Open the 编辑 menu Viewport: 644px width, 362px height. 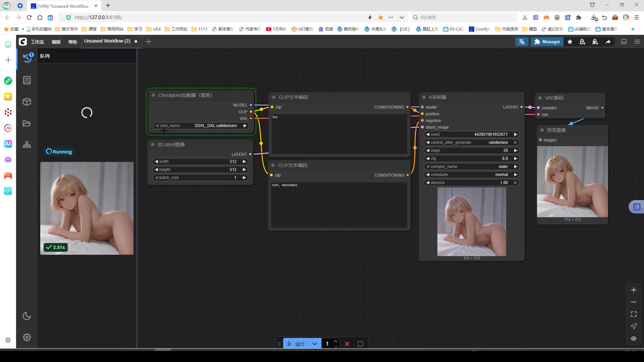[56, 42]
